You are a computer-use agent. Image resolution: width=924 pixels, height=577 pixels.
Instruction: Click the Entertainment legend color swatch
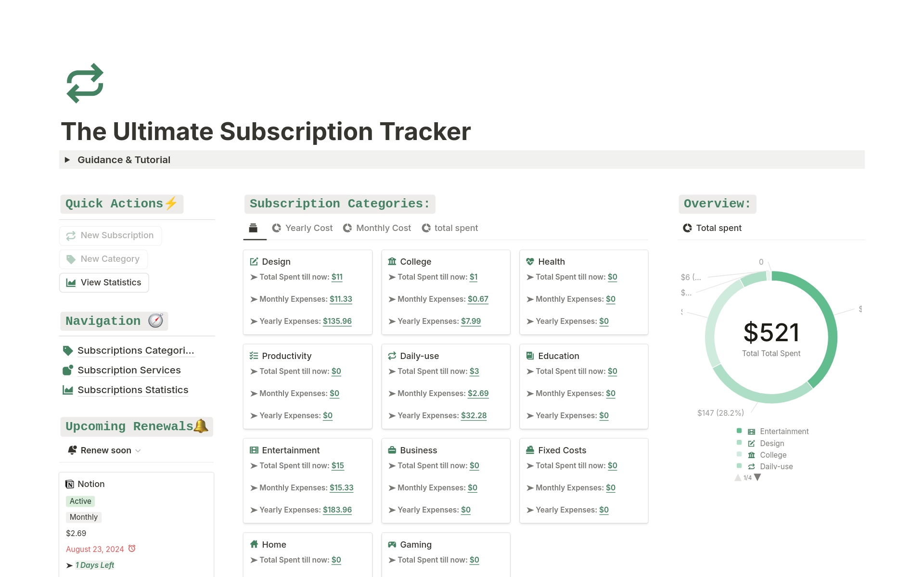point(739,431)
